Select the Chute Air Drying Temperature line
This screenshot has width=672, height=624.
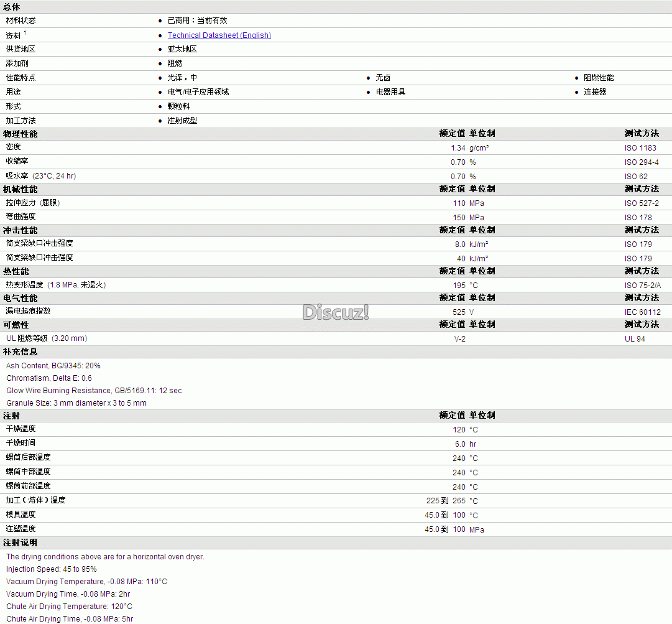pos(69,607)
